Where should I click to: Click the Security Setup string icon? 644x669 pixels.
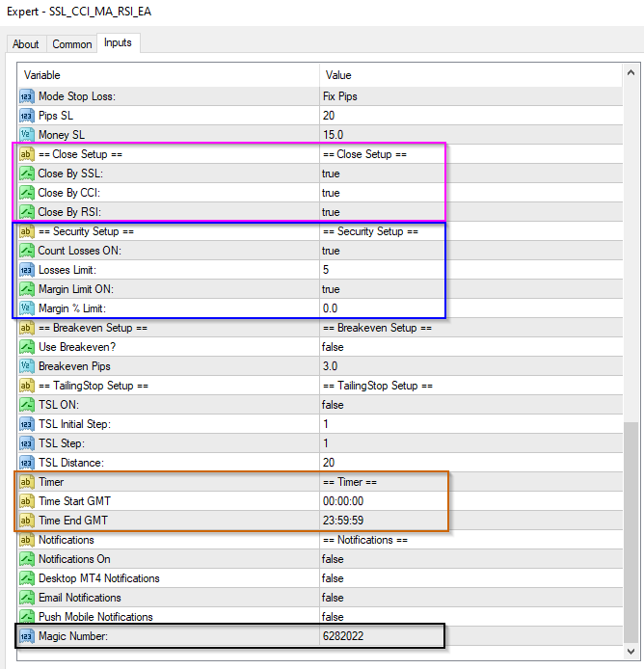point(26,231)
